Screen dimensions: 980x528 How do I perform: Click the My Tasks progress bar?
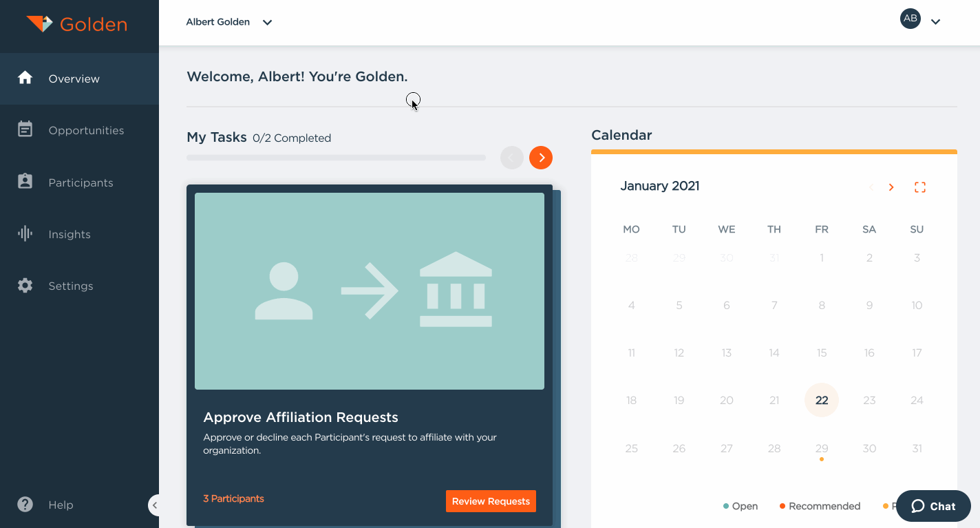[336, 157]
